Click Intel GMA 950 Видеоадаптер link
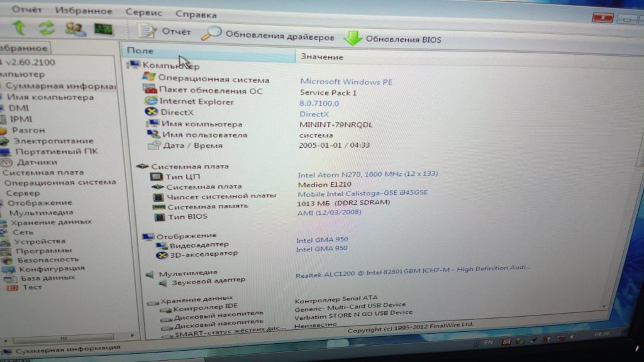The height and width of the screenshot is (362, 644). [x=322, y=239]
